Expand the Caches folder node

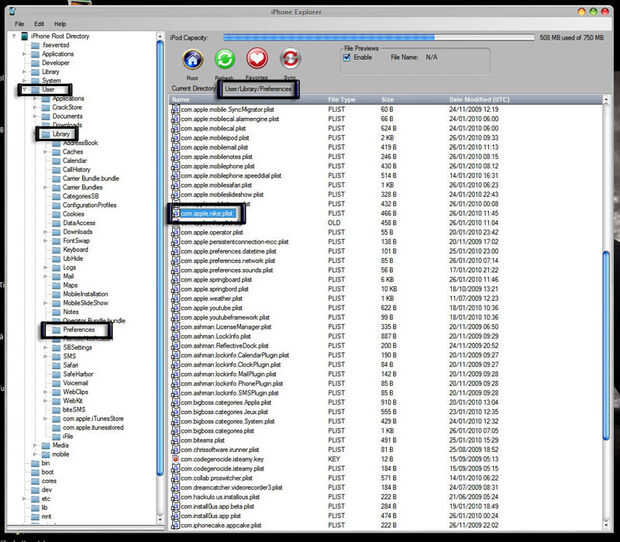pyautogui.click(x=45, y=152)
